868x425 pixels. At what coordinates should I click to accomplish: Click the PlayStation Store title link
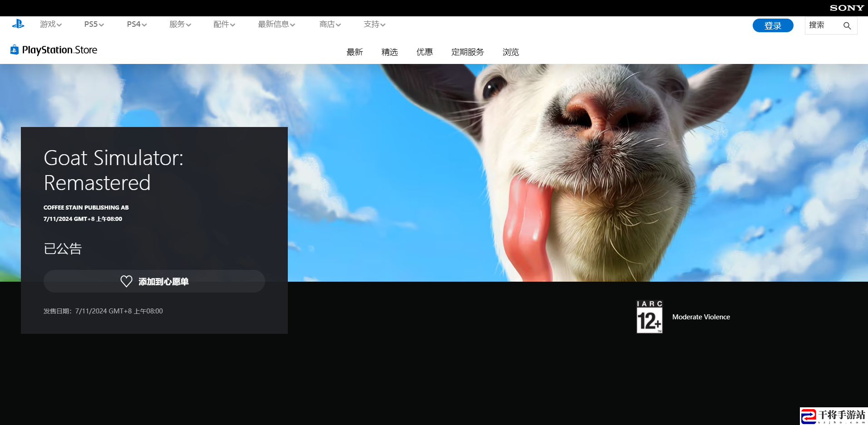pyautogui.click(x=59, y=50)
